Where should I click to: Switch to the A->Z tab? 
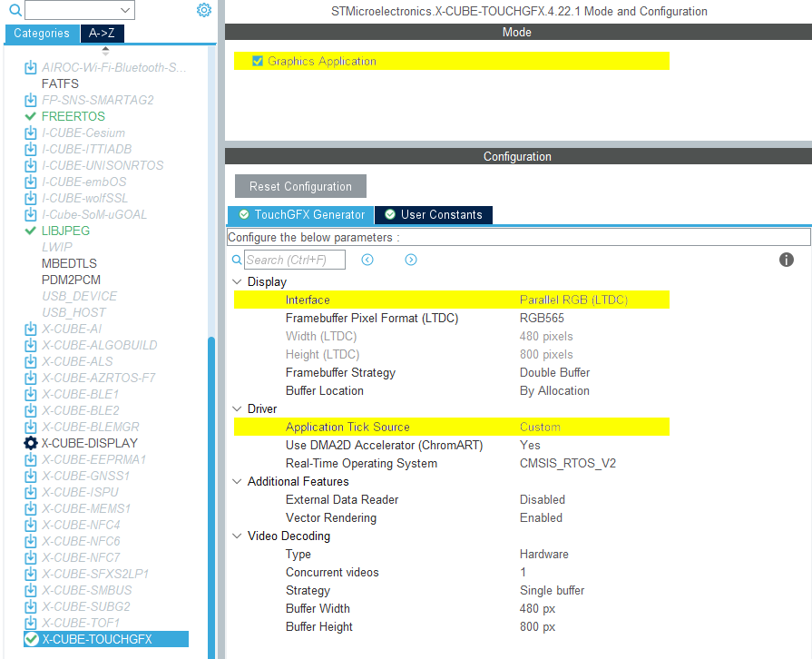tap(103, 34)
